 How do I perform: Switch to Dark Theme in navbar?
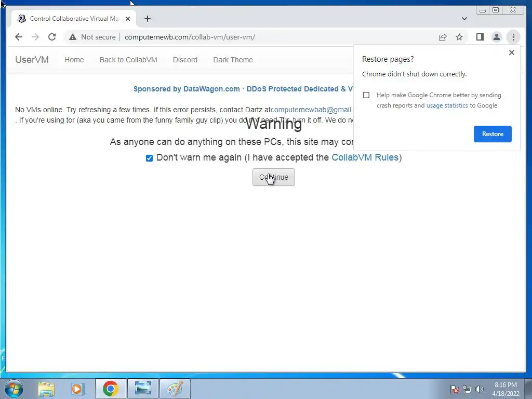tap(233, 60)
